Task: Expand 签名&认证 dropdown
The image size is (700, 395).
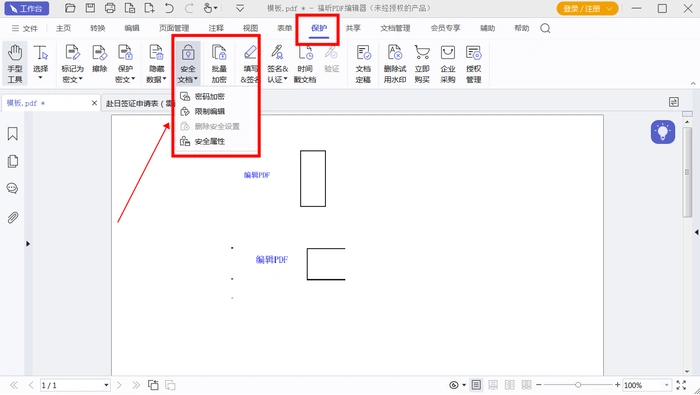Action: [x=285, y=79]
